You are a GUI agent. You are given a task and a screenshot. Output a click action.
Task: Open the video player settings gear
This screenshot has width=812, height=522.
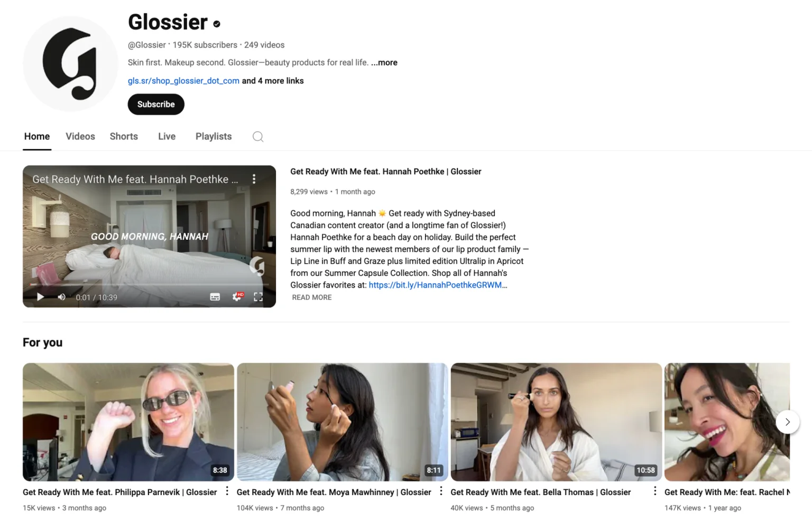click(x=237, y=297)
